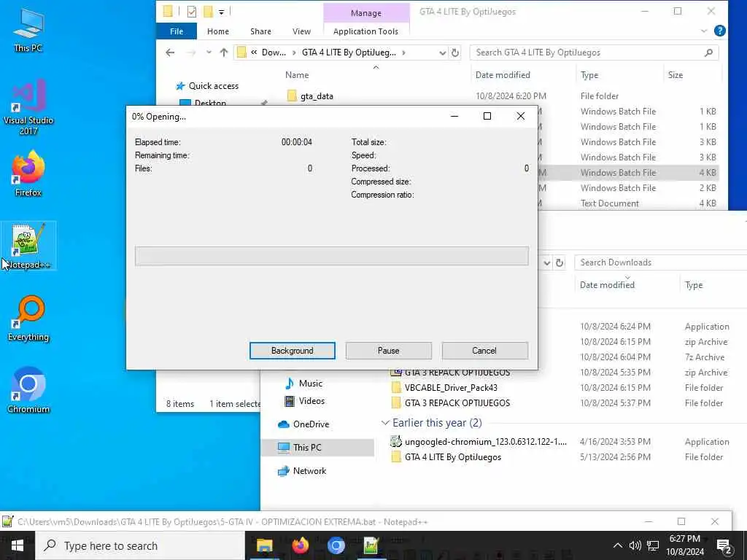This screenshot has width=747, height=560.
Task: Open the Home ribbon tab
Action: point(217,31)
